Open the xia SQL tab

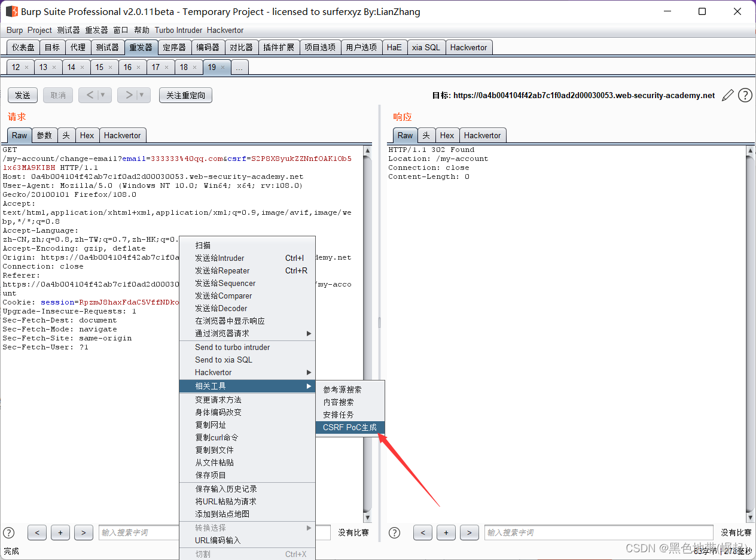pos(425,47)
